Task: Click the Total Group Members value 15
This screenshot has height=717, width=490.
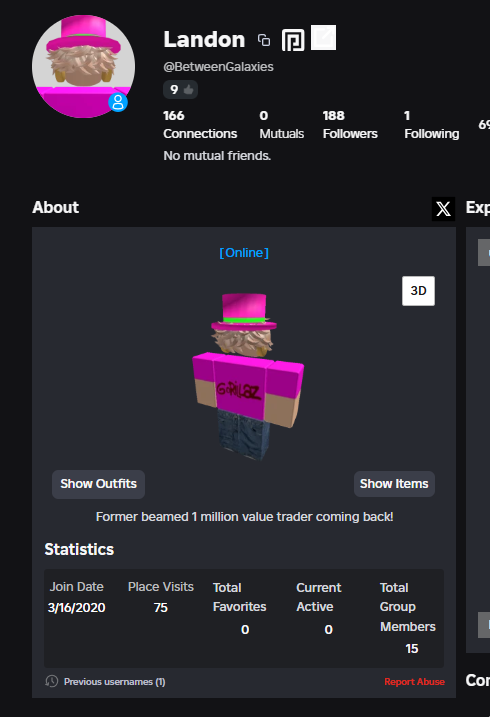Action: click(411, 648)
